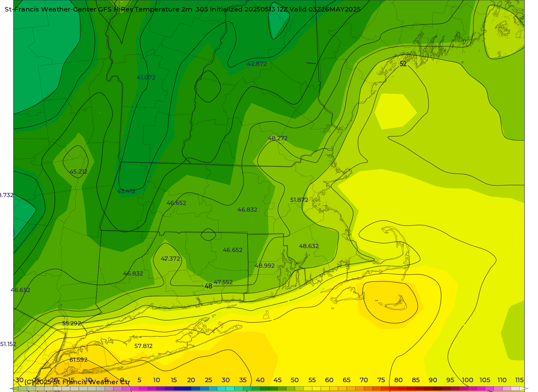Click the color scale label 25
Screen dimensions: 538x392
(208, 380)
